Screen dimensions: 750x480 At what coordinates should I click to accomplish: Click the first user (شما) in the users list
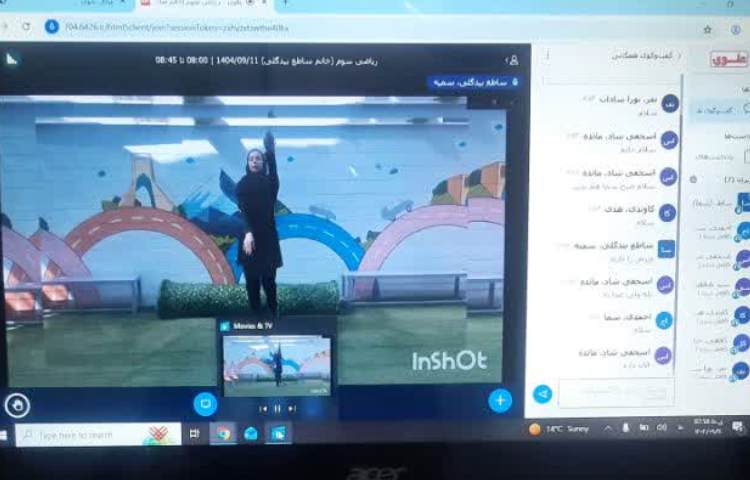[x=722, y=203]
